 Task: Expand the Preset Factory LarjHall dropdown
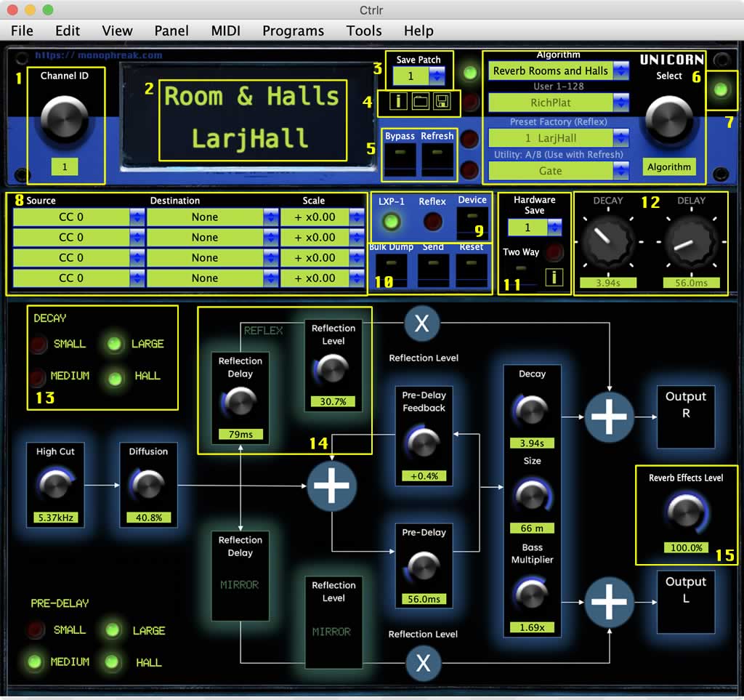(x=558, y=138)
